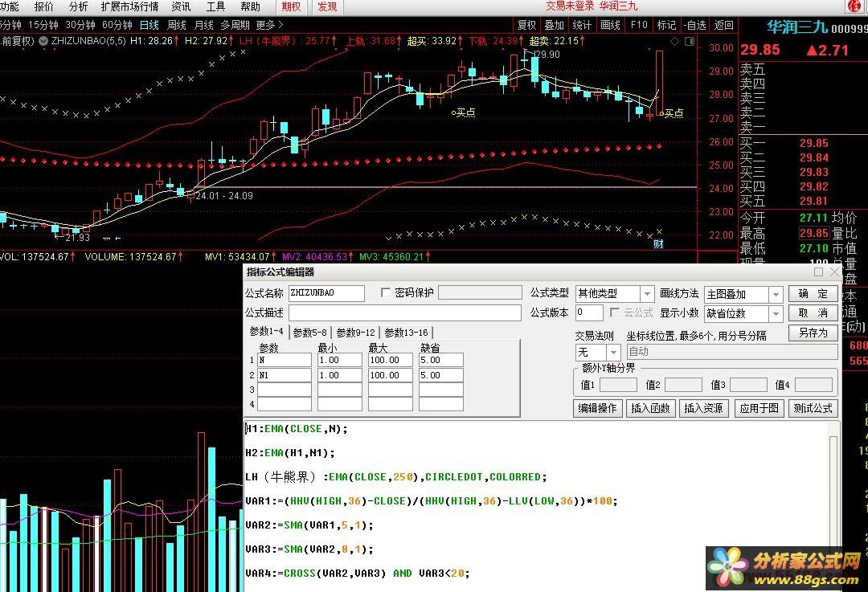868x592 pixels.
Task: Open the 交易法则 dropdown
Action: click(612, 353)
